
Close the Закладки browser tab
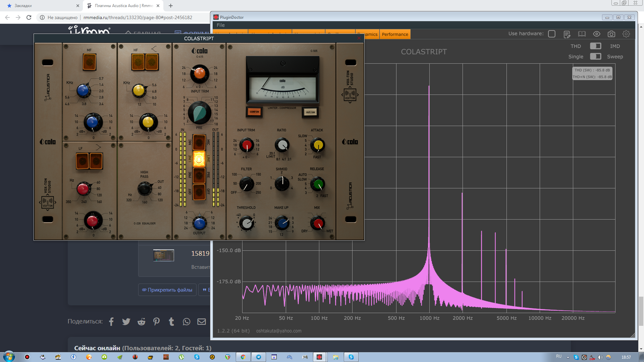(x=78, y=6)
